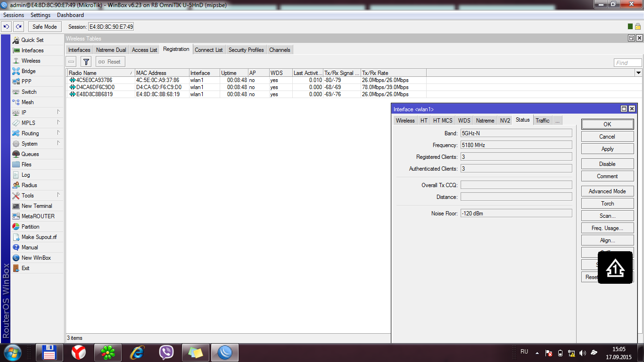Sort by Tx/Rx Rate column header
Image resolution: width=644 pixels, height=362 pixels.
[x=393, y=73]
